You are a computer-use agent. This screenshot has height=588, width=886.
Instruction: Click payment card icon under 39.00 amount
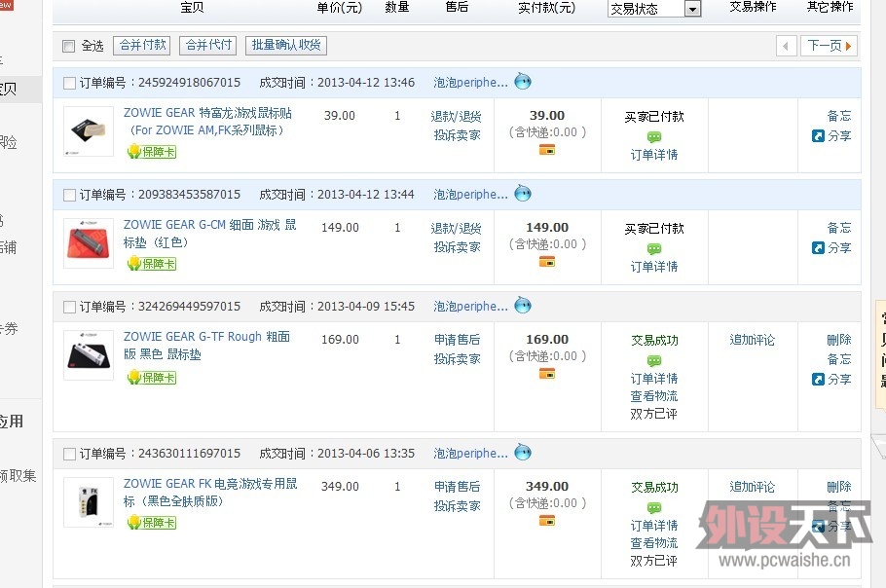[x=547, y=150]
